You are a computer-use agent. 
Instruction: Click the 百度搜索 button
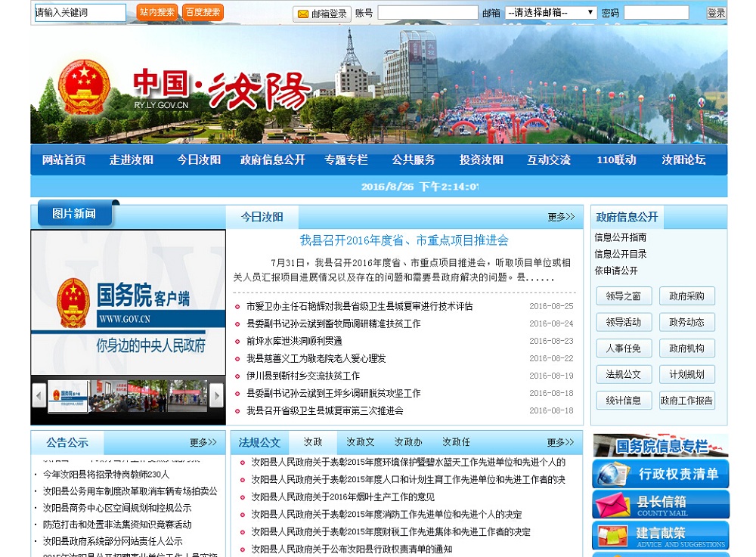pyautogui.click(x=203, y=13)
